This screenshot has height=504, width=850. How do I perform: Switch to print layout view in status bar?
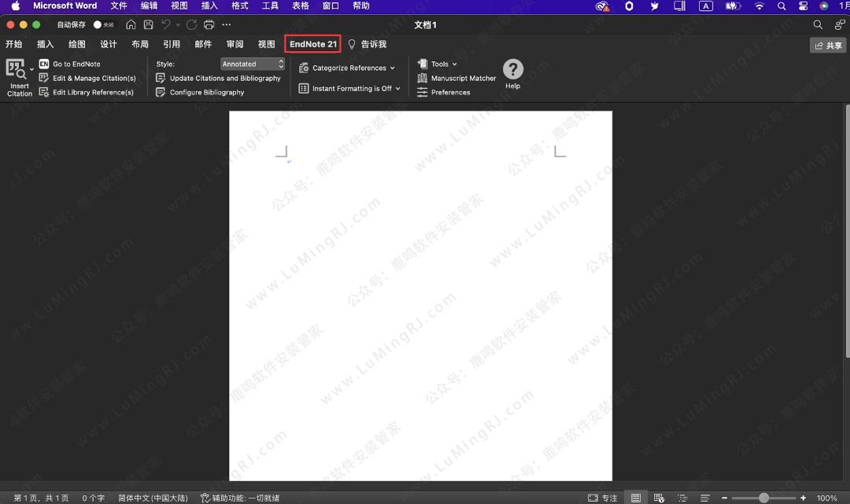636,498
